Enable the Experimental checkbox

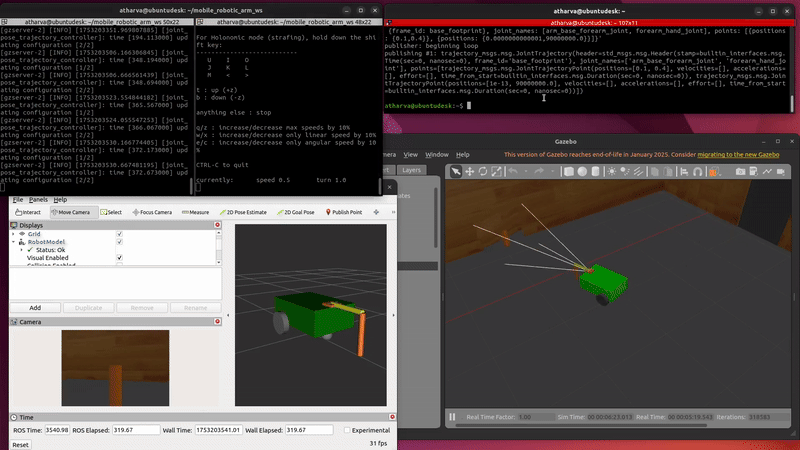347,430
